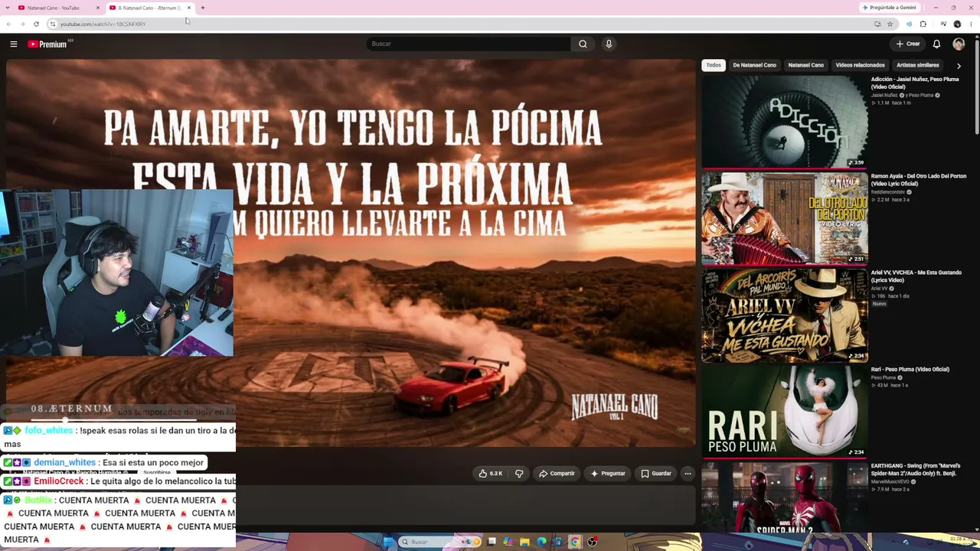Open browser Extensions puzzle icon

[923, 24]
